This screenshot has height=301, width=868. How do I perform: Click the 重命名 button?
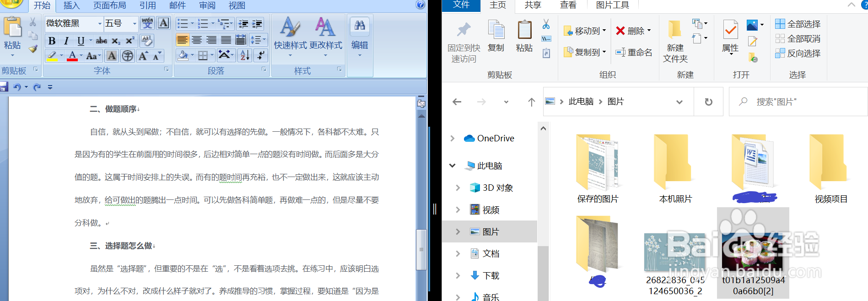pos(634,52)
